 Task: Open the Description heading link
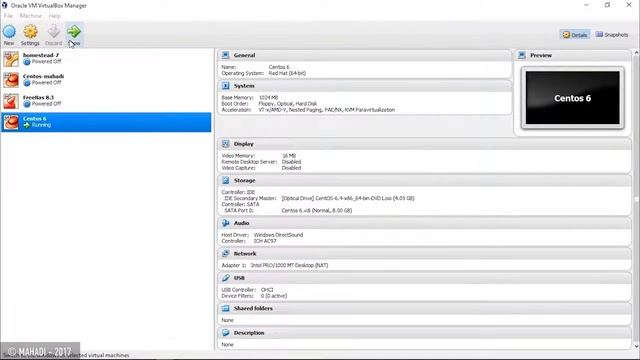tap(249, 333)
